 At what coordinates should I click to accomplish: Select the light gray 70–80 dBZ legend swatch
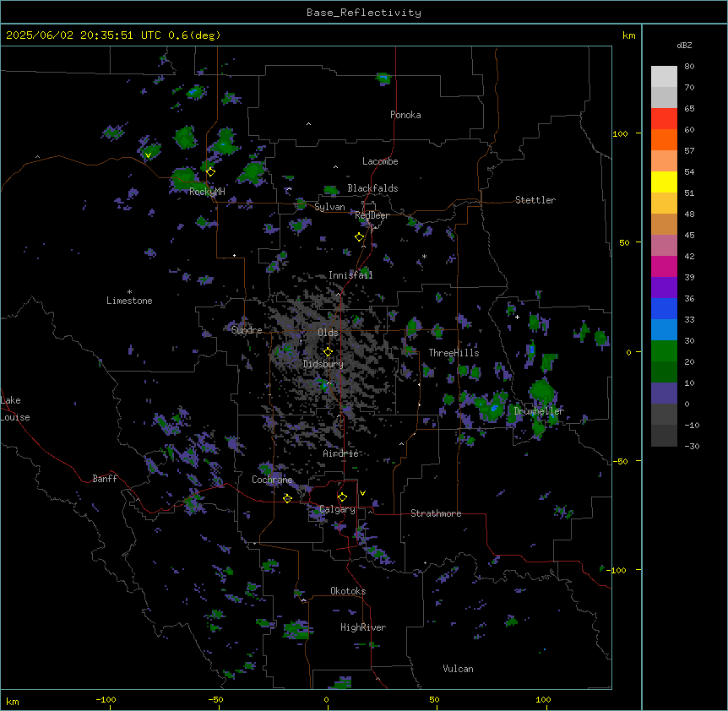[664, 77]
